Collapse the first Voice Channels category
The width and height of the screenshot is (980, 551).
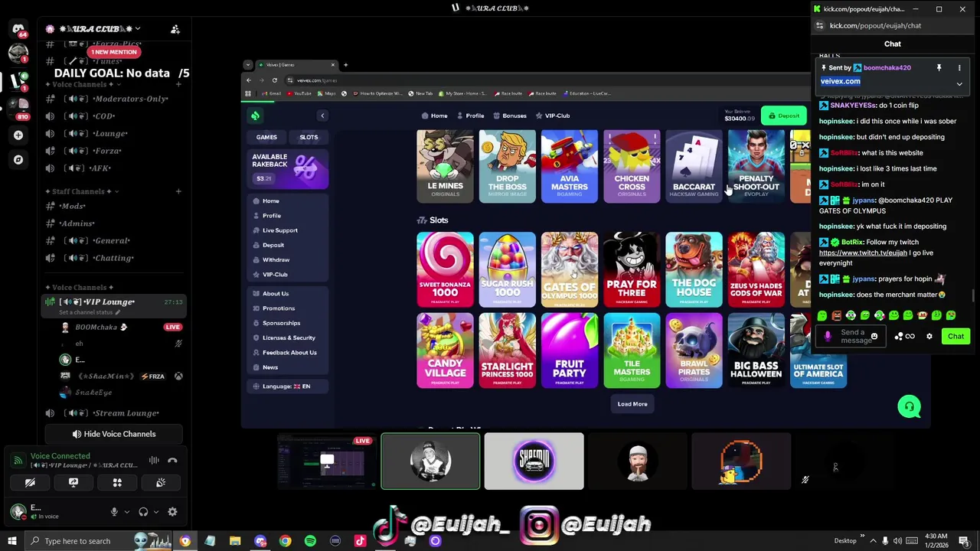(x=80, y=84)
